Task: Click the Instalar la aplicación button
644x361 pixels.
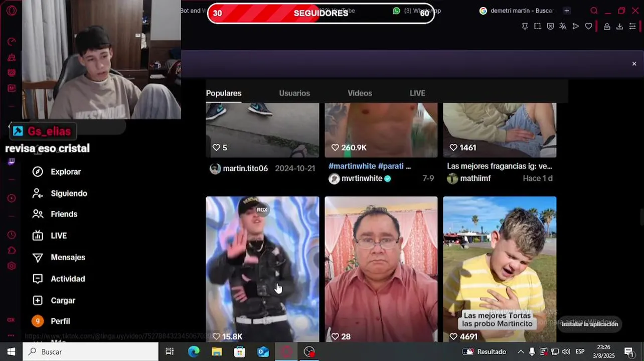Action: 589,324
